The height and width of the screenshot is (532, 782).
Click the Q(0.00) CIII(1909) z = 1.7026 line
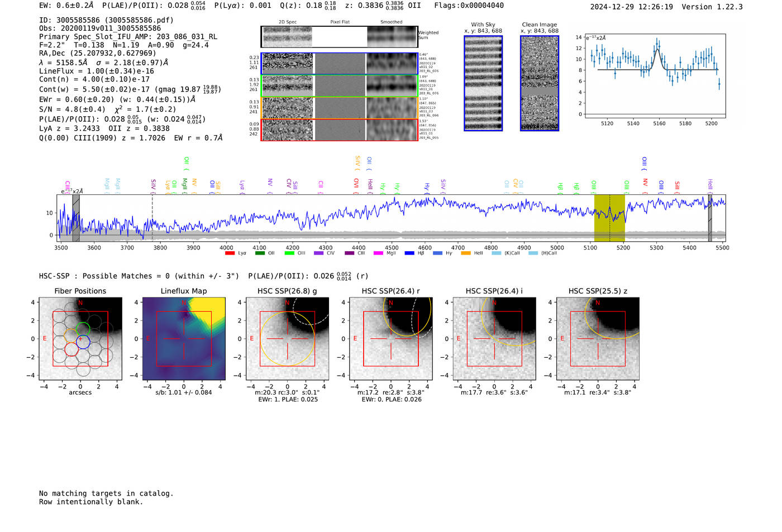tap(131, 137)
